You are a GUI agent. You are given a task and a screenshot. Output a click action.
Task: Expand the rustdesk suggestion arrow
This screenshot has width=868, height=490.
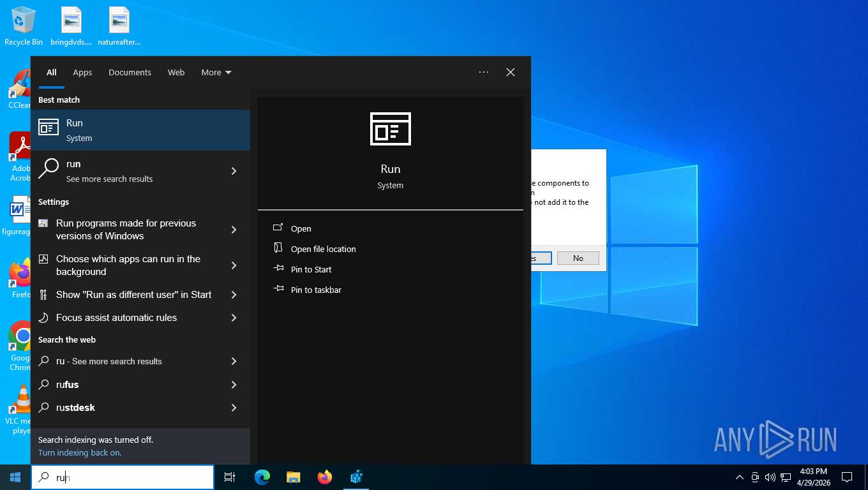(x=234, y=408)
